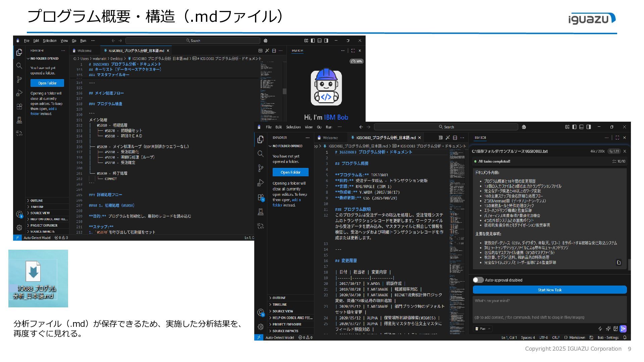Expand SOURCE VIEW section in the front window
644x362 pixels.
(290, 311)
